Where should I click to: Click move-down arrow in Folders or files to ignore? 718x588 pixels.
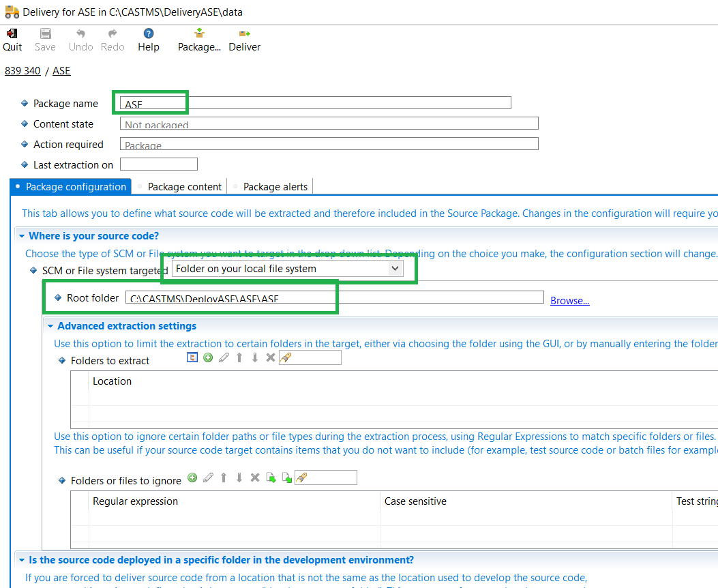[x=239, y=477]
